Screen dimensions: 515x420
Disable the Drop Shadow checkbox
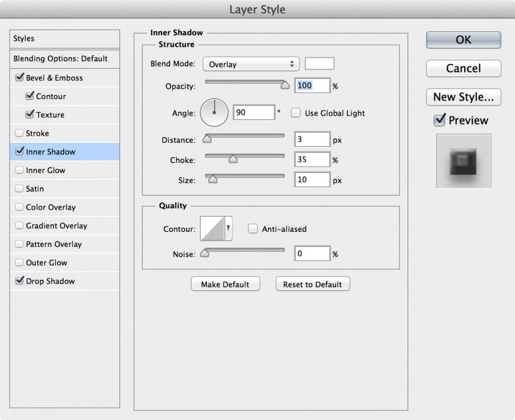(20, 281)
